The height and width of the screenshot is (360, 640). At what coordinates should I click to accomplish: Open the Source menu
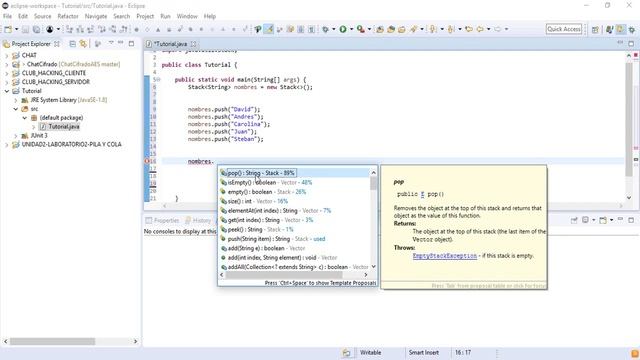tap(42, 16)
